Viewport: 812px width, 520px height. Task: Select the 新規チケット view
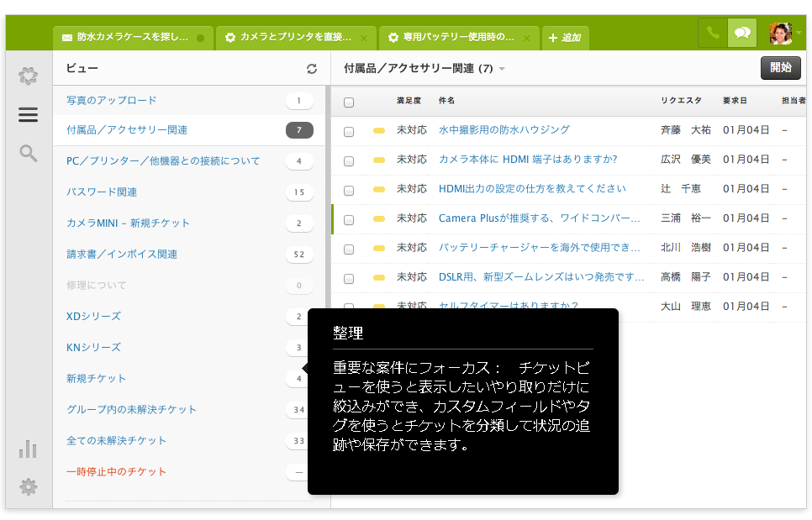[96, 378]
